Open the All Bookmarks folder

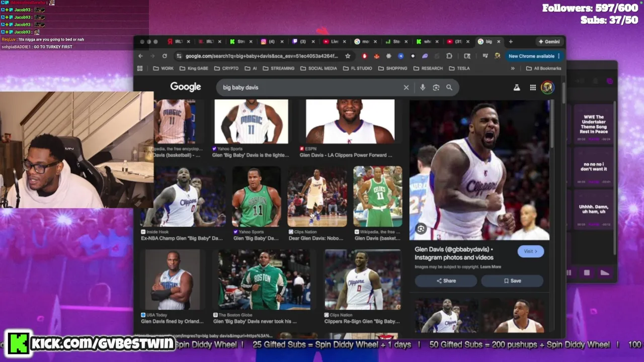[543, 68]
